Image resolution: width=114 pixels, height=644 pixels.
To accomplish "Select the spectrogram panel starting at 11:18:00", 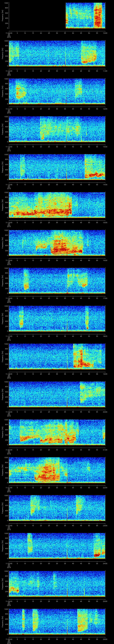I will point(57,356).
